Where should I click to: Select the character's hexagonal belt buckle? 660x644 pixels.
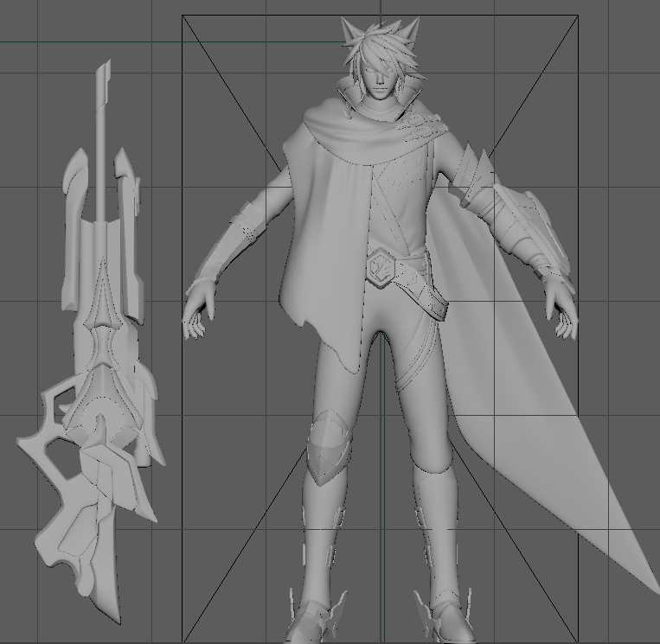(x=381, y=268)
